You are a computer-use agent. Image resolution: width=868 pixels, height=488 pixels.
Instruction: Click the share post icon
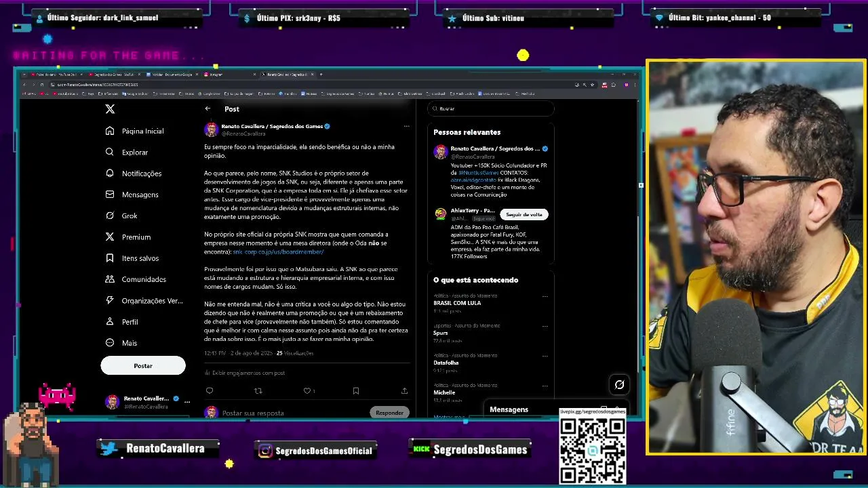tap(404, 390)
